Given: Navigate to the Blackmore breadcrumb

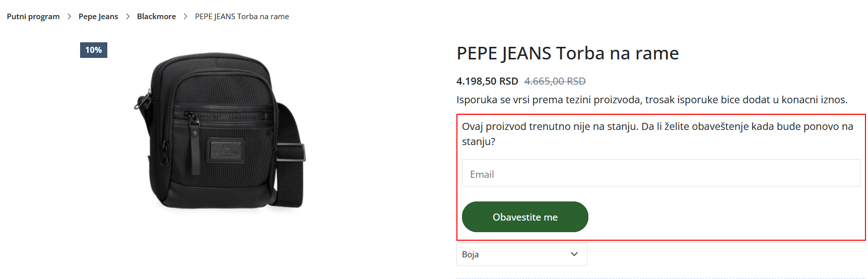Looking at the screenshot, I should (156, 17).
